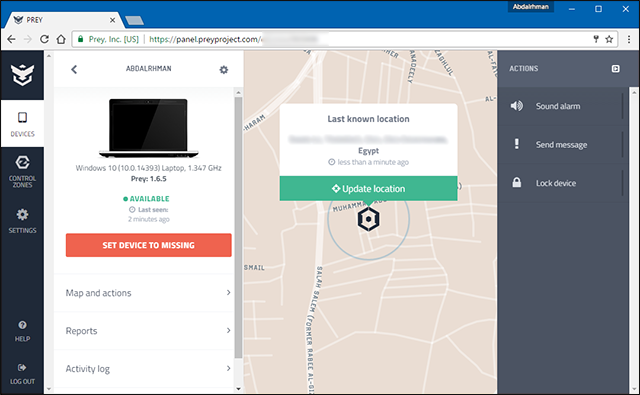Open the Help section

(22, 331)
